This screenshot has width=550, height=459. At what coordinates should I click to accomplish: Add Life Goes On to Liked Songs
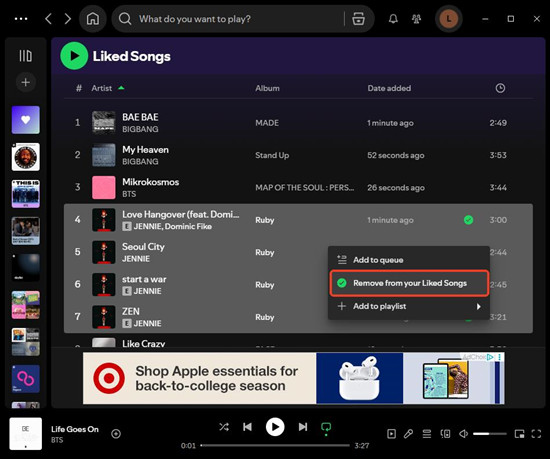click(116, 434)
